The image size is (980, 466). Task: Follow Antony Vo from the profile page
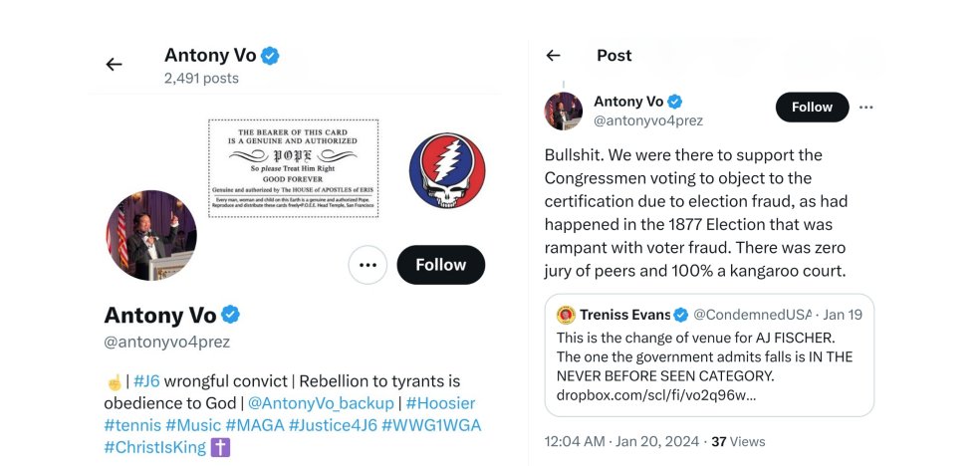click(x=440, y=265)
